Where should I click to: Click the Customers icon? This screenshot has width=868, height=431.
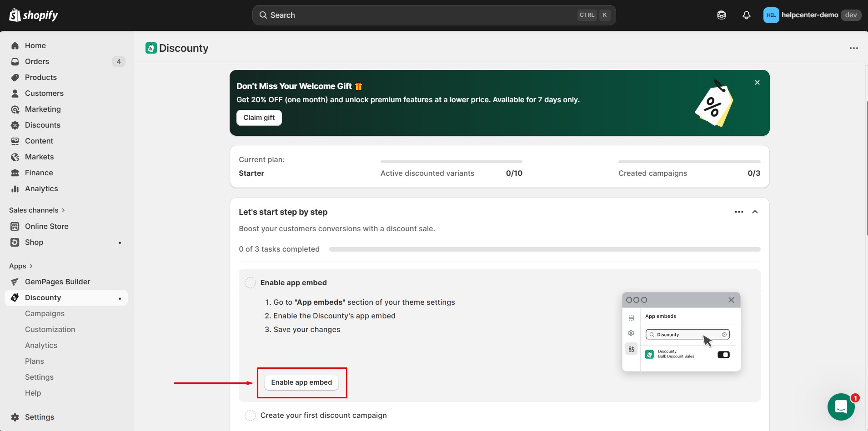(15, 93)
